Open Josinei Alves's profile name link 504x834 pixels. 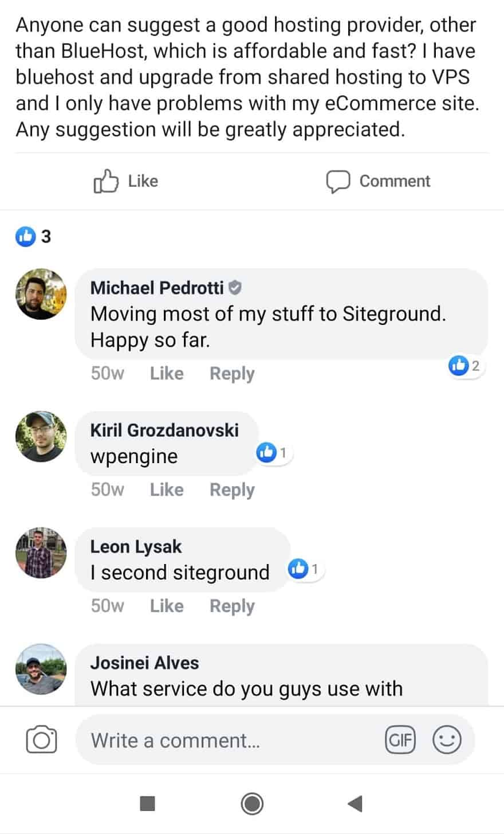click(x=144, y=663)
